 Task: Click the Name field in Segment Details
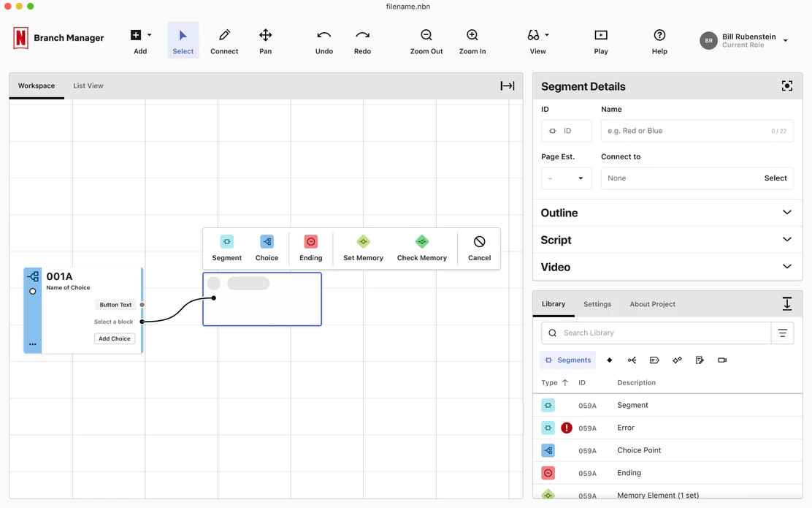(697, 131)
